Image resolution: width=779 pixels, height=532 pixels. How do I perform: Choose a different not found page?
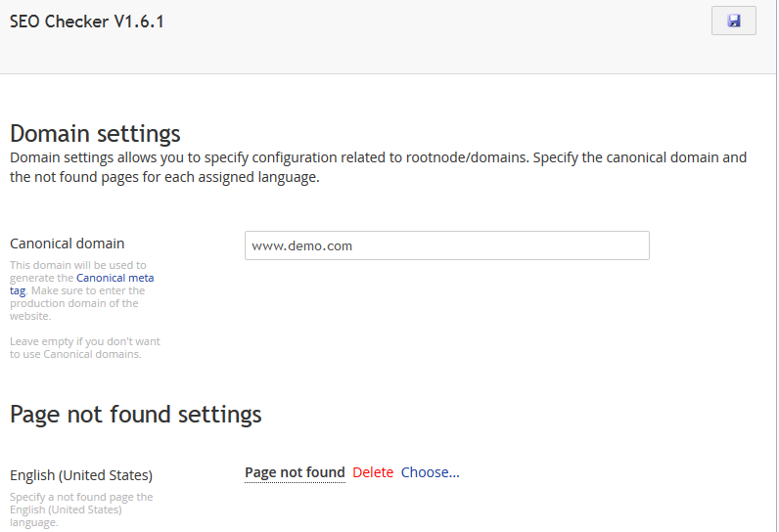click(431, 472)
